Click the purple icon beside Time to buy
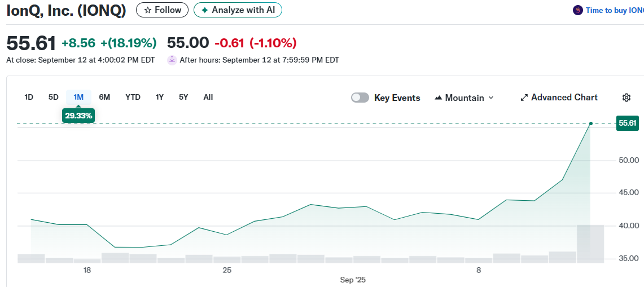Screen dimensions: 644x287 coord(577,10)
